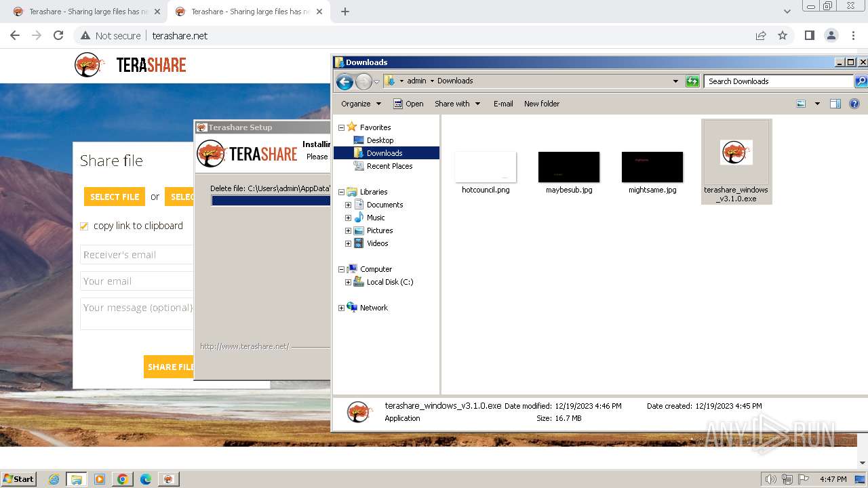
Task: Click the volume speaker tray icon
Action: tap(771, 479)
